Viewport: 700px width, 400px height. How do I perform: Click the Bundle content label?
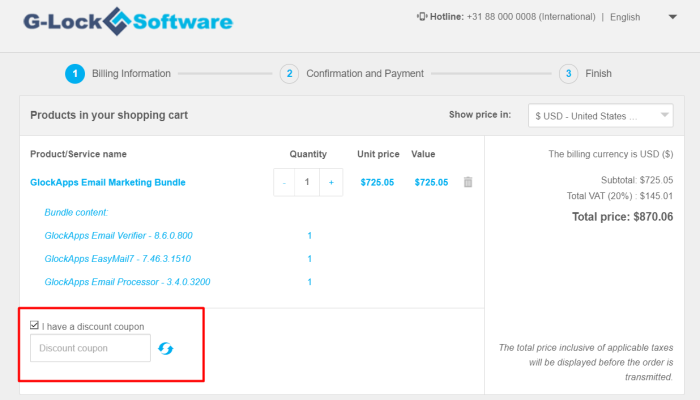click(x=76, y=212)
